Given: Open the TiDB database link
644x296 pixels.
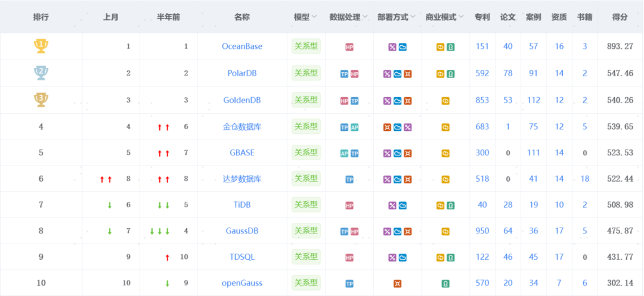Looking at the screenshot, I should [242, 205].
